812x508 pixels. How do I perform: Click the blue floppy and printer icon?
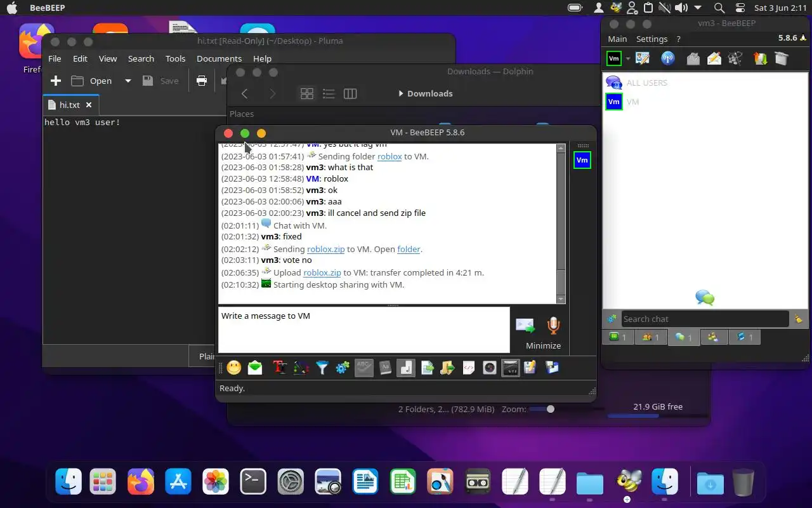click(552, 368)
